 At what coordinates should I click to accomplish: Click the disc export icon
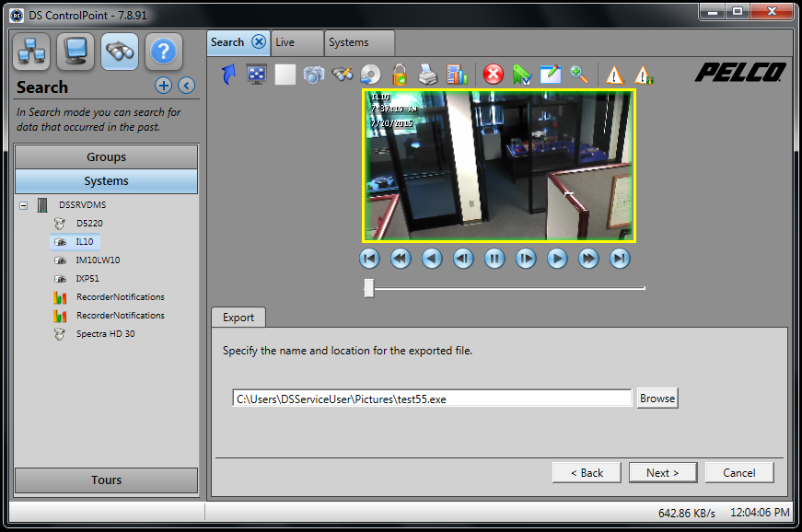click(371, 75)
